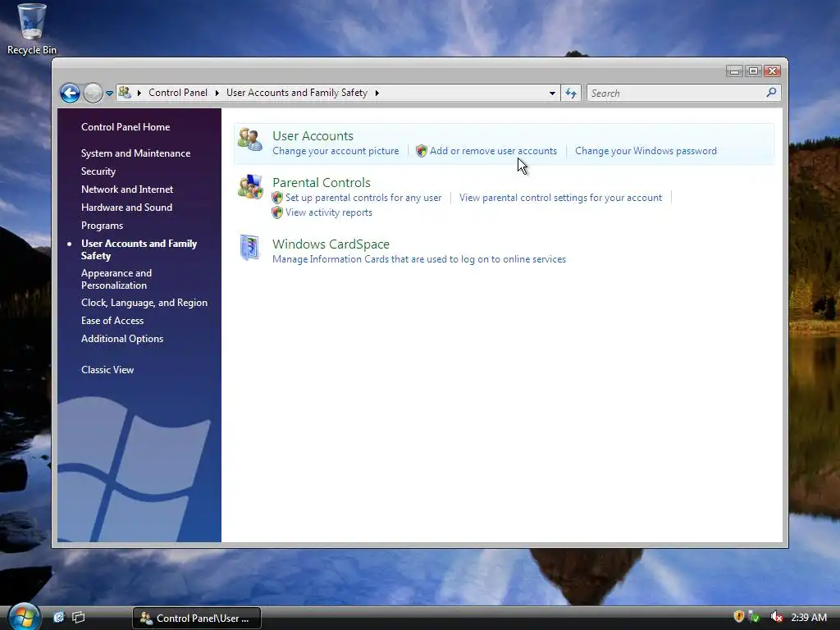Open Clock, Language, and Region category
The image size is (840, 630).
pyautogui.click(x=144, y=303)
